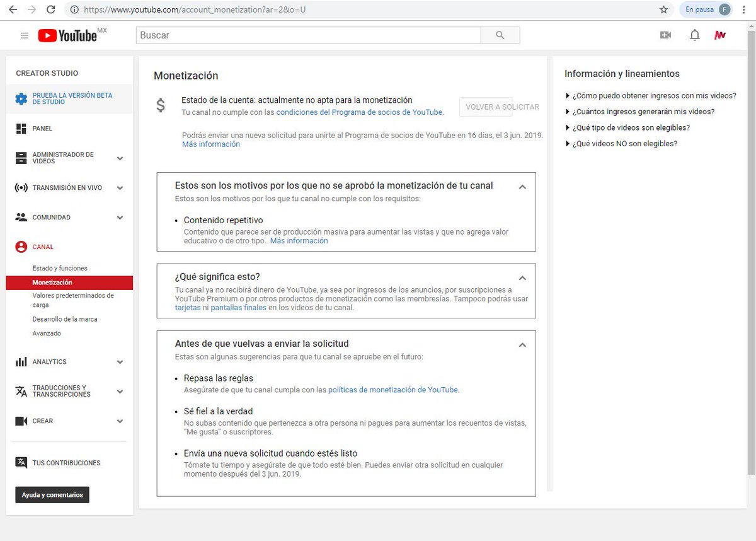The width and height of the screenshot is (756, 541).
Task: Click the browser back arrow
Action: [13, 10]
